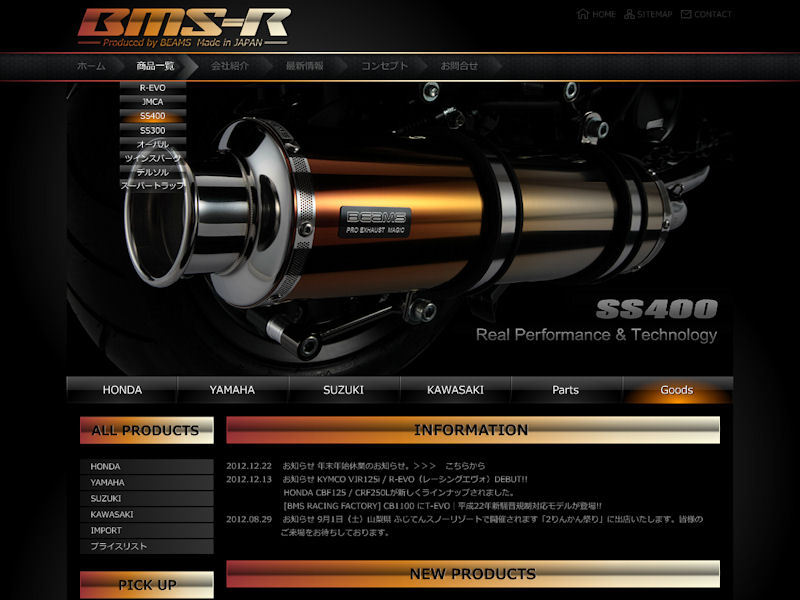Click the INFORMATION heading banner
This screenshot has height=600, width=800.
[x=473, y=430]
